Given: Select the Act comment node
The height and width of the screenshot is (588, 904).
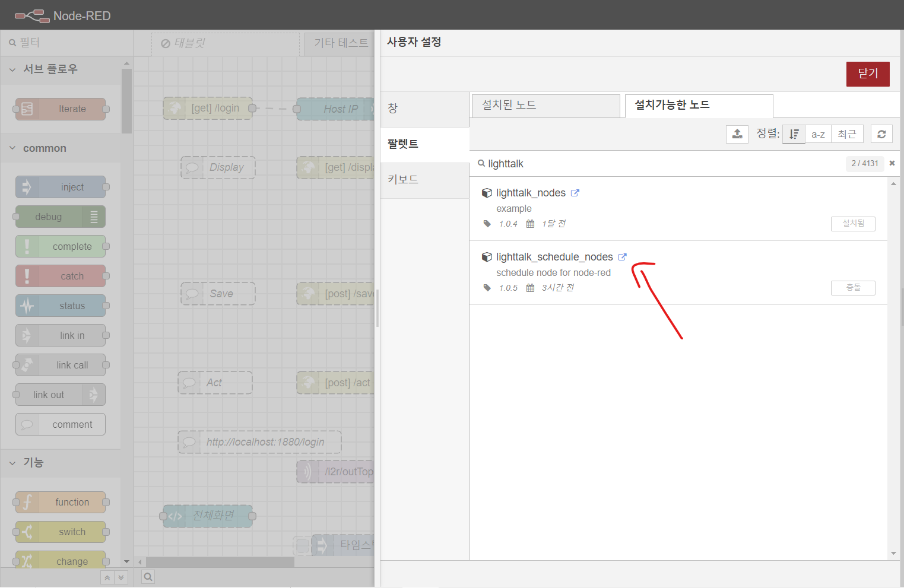Looking at the screenshot, I should point(215,383).
